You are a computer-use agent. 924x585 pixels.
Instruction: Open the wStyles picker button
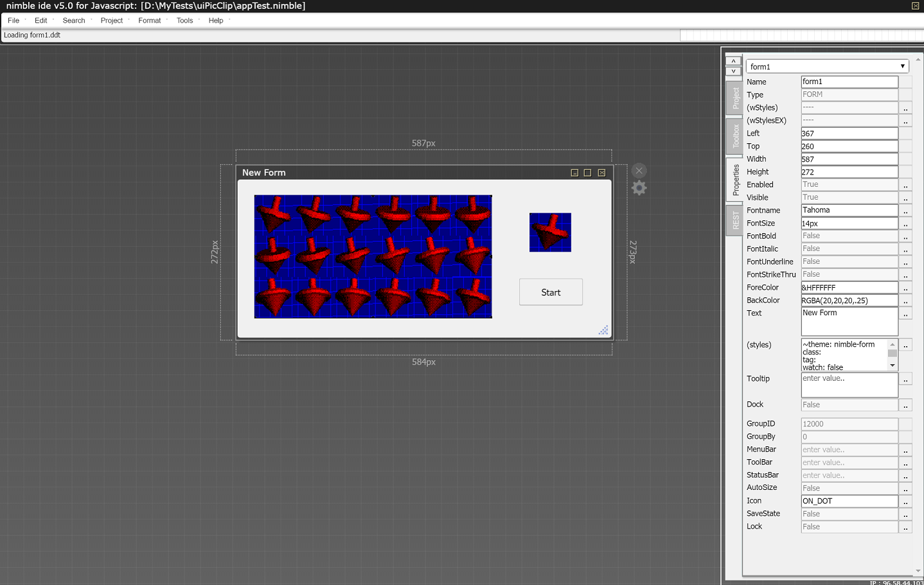(905, 108)
